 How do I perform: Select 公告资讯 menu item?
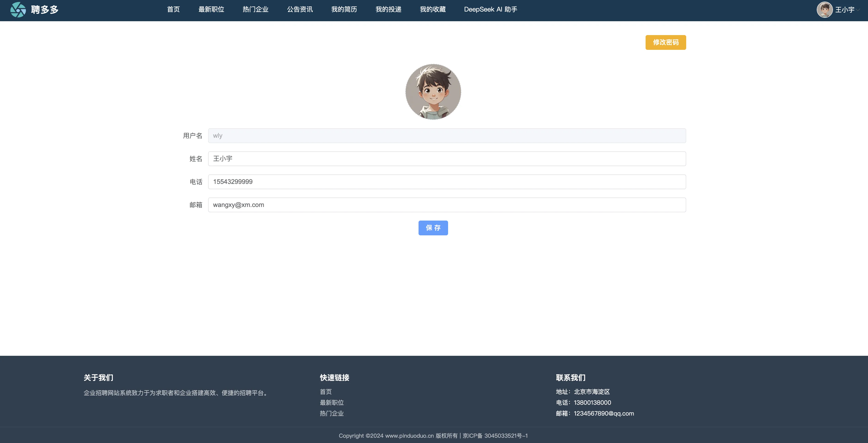[x=300, y=9]
